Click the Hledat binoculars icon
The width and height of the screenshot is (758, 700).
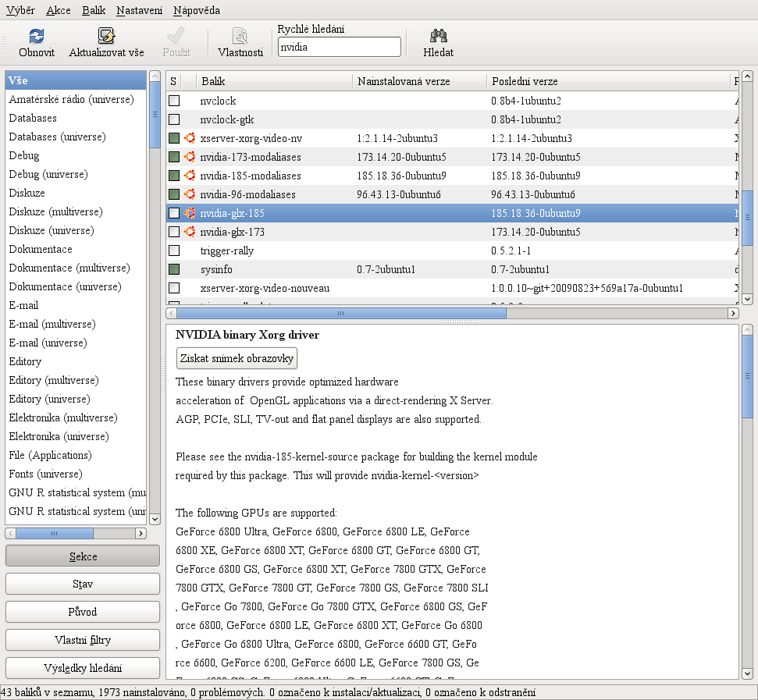pyautogui.click(x=439, y=36)
